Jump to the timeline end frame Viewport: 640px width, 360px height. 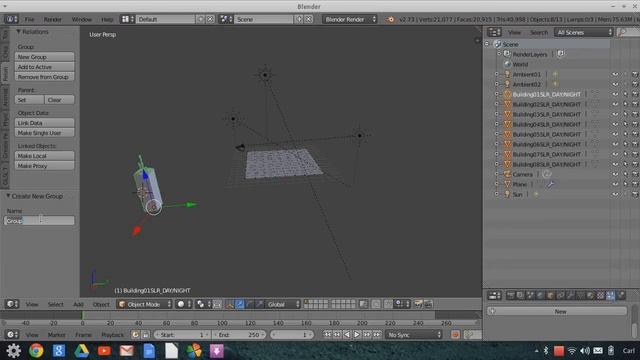pos(377,335)
